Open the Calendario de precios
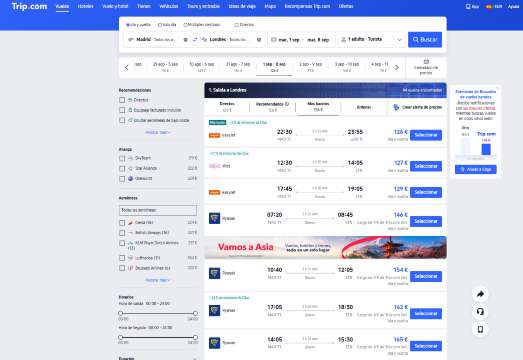The image size is (523, 360). pyautogui.click(x=426, y=67)
